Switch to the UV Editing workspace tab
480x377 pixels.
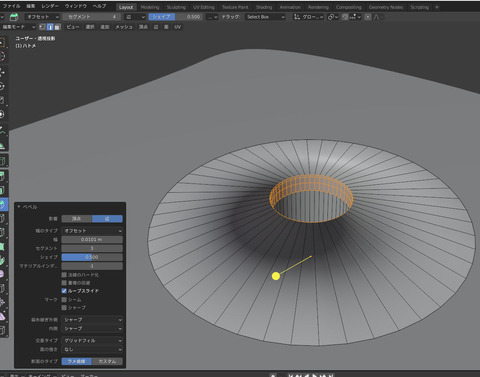pos(204,7)
